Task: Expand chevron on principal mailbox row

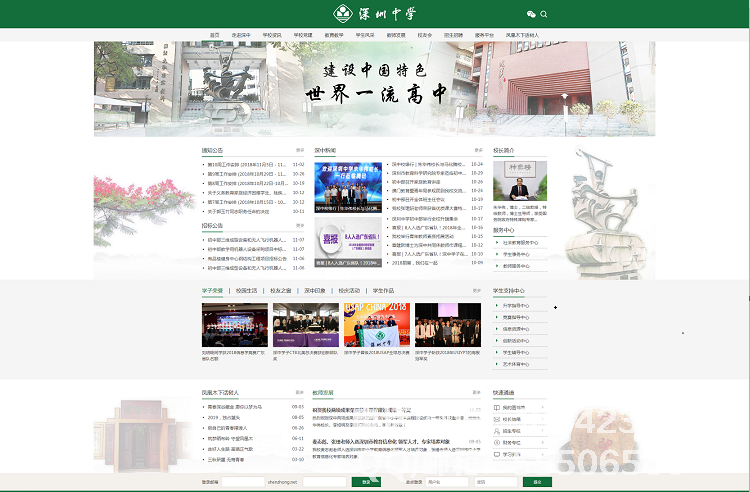Action: pos(543,419)
